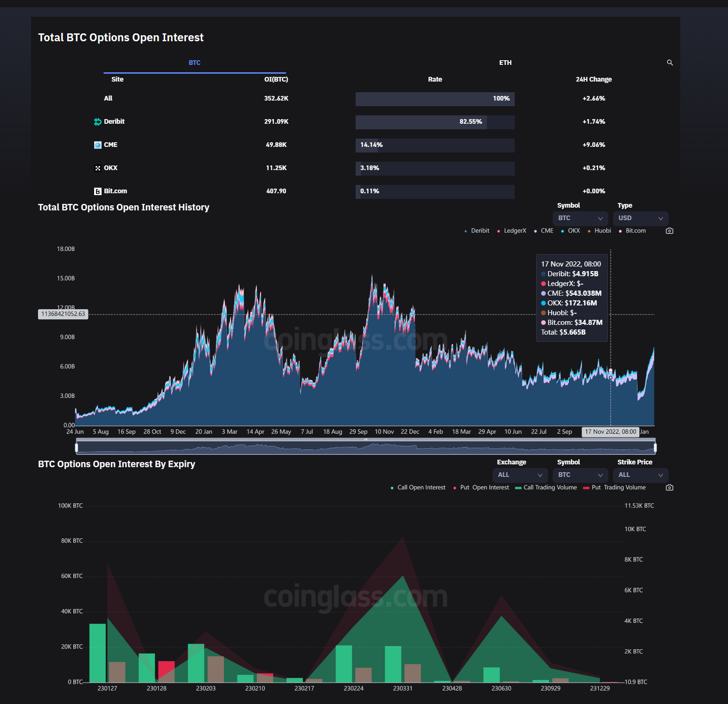Open the Type USD dropdown
This screenshot has width=728, height=704.
click(x=640, y=218)
